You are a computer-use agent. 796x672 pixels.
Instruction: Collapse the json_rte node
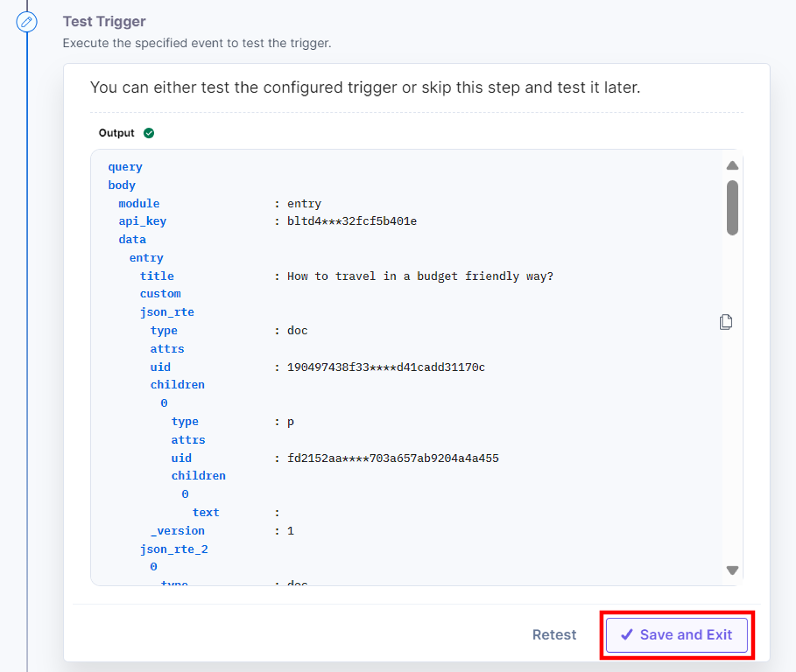pos(167,312)
